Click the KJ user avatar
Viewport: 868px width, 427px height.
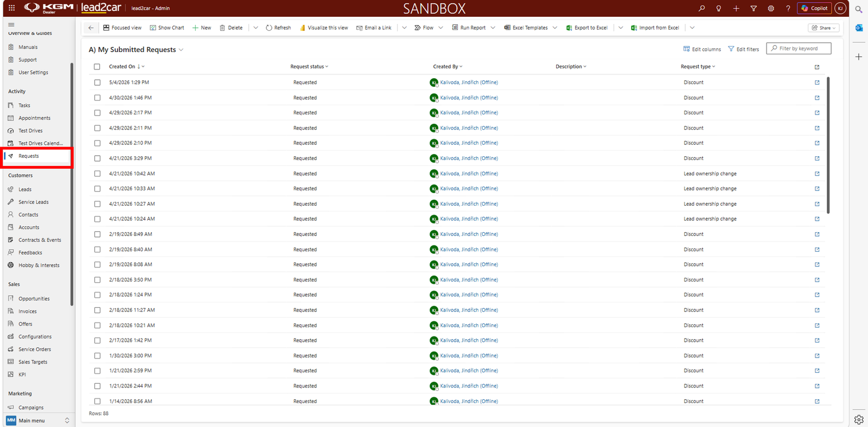click(x=840, y=8)
